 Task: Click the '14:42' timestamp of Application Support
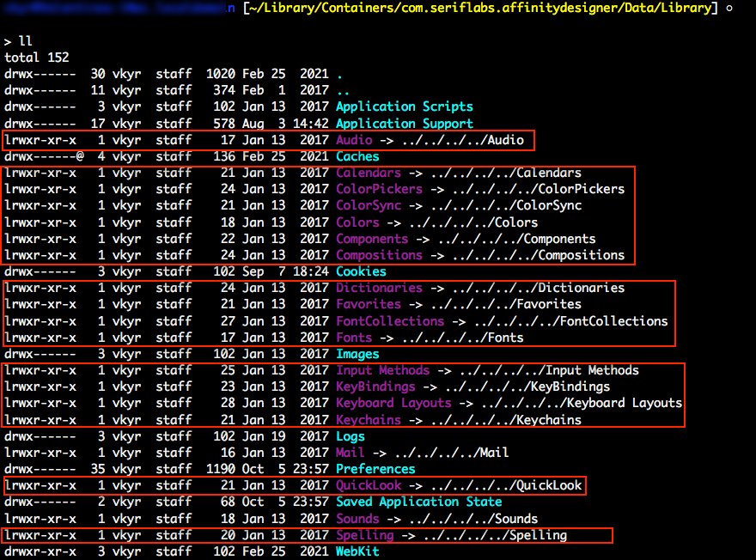pos(311,124)
